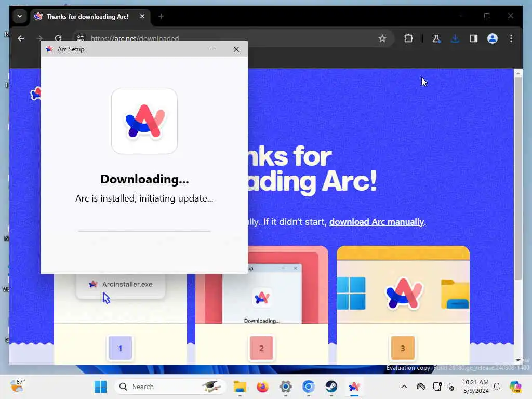Click 'Arc is installed, initiating update...' text
The width and height of the screenshot is (532, 399).
click(144, 198)
